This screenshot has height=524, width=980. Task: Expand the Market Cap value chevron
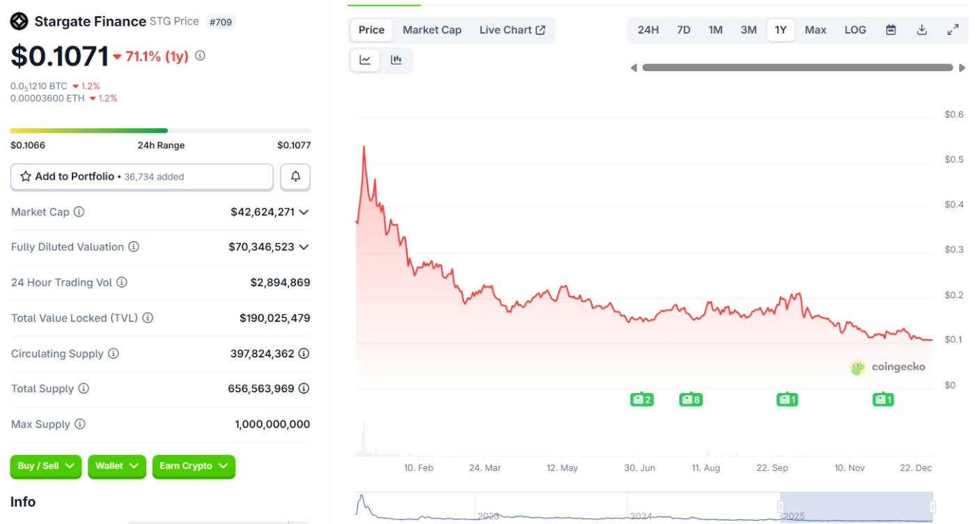click(304, 212)
